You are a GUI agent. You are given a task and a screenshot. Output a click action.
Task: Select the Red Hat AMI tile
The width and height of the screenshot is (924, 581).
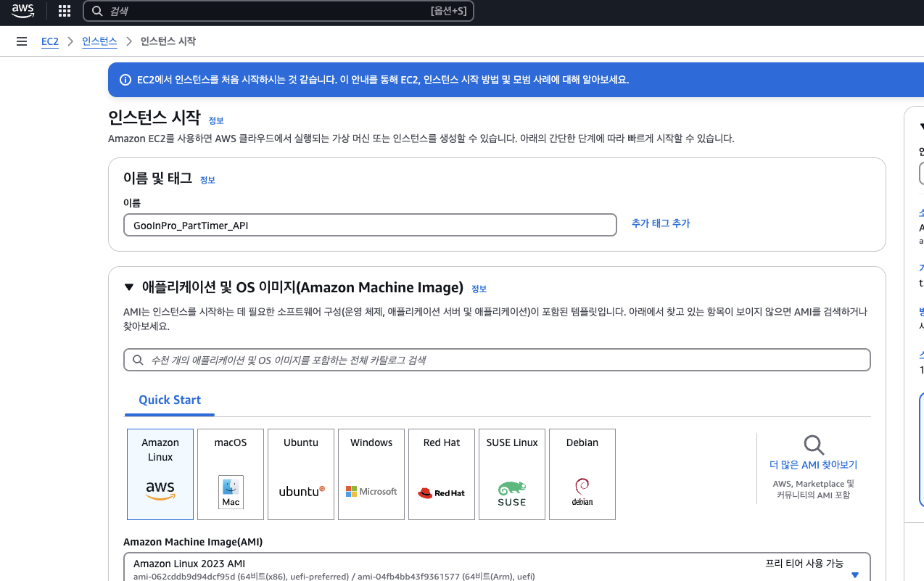point(442,474)
